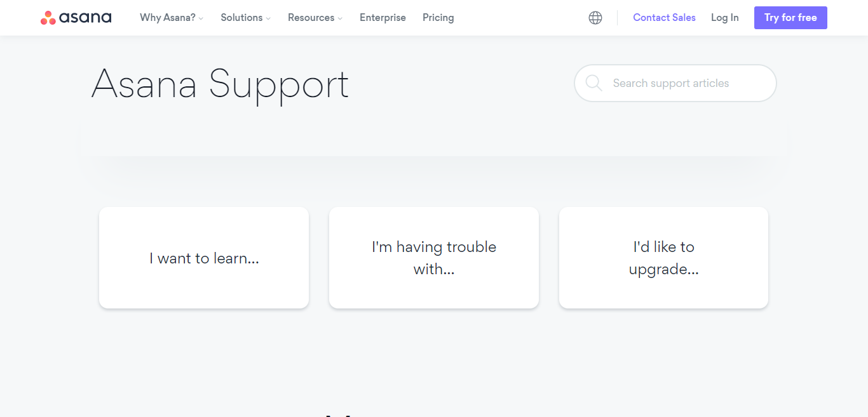Expand the Solutions dropdown menu
Image resolution: width=868 pixels, height=417 pixels.
coord(245,18)
